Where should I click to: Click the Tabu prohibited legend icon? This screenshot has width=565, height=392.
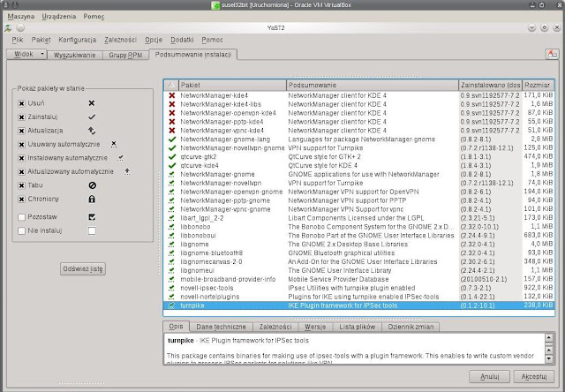[x=92, y=185]
